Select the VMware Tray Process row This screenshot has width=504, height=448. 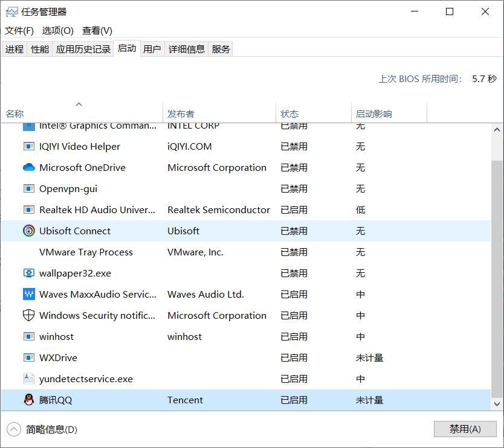[86, 252]
